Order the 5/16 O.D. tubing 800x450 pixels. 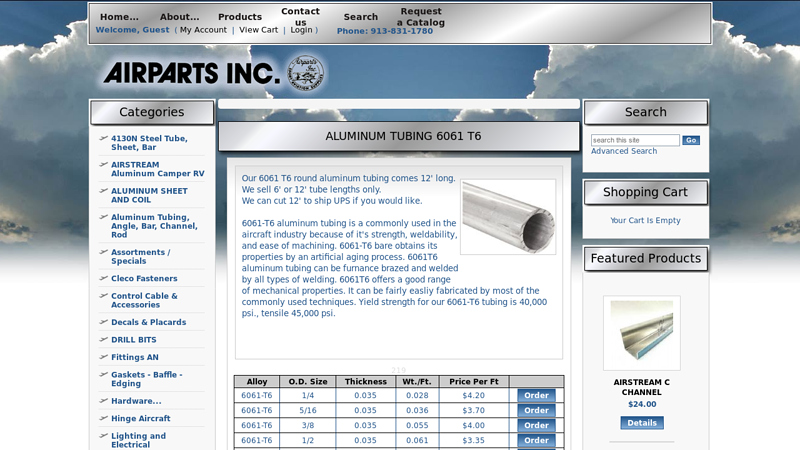pyautogui.click(x=536, y=410)
